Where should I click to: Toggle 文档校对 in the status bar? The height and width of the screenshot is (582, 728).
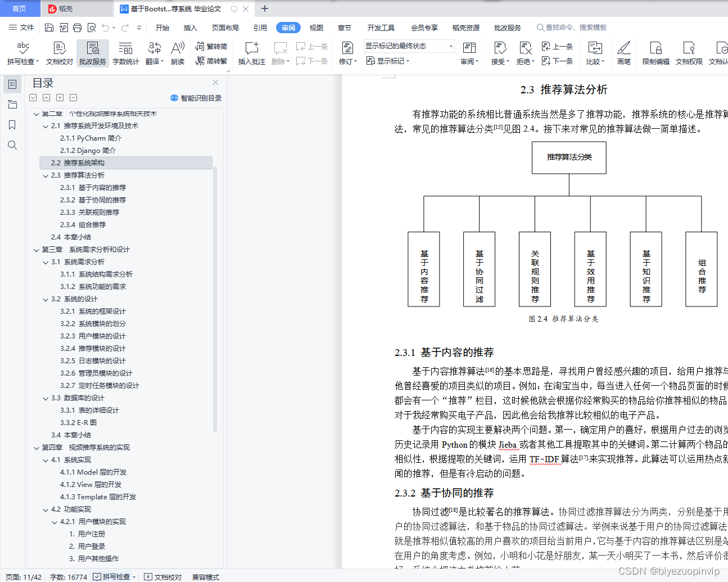point(163,577)
